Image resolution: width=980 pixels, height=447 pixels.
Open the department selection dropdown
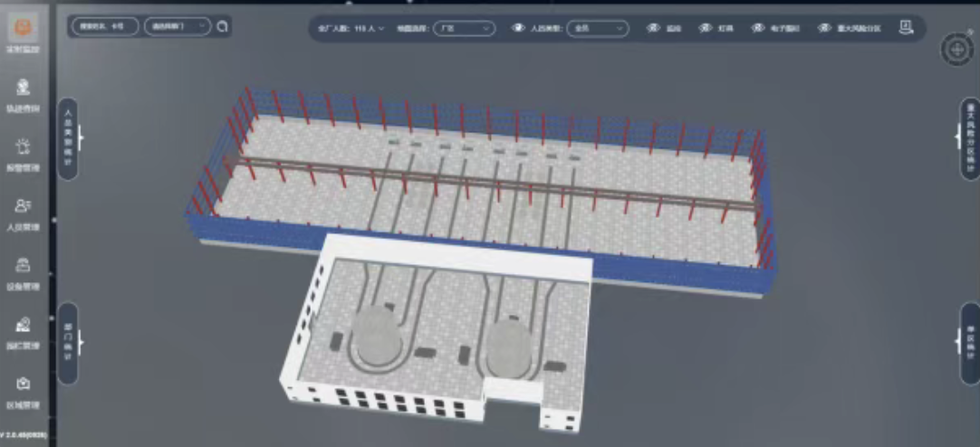[x=178, y=27]
